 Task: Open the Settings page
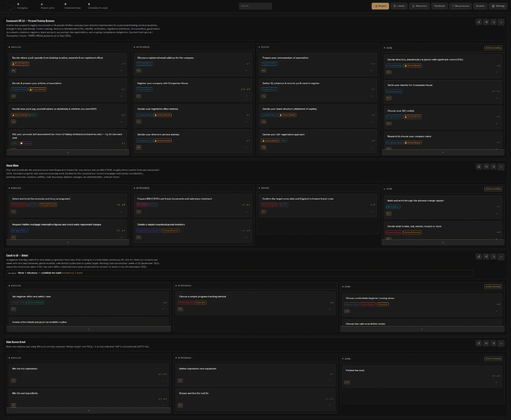498,6
